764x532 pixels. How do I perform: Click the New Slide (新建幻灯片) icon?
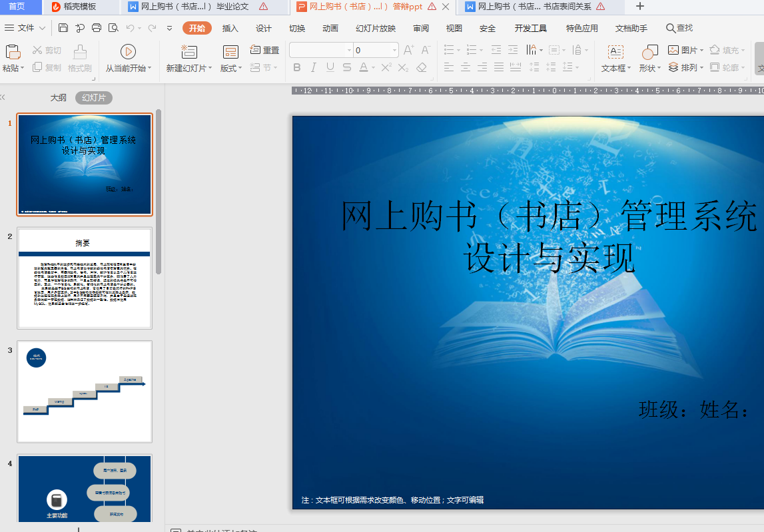pyautogui.click(x=189, y=52)
